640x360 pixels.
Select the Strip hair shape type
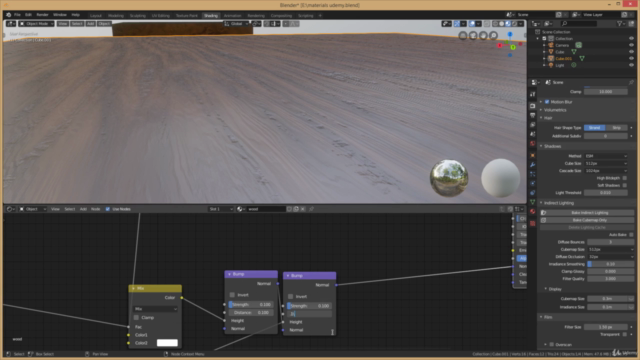click(617, 128)
